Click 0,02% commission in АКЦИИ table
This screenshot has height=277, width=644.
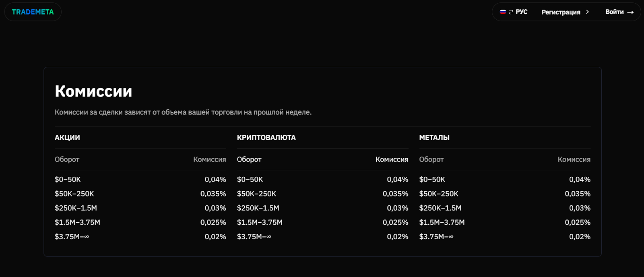(x=215, y=237)
